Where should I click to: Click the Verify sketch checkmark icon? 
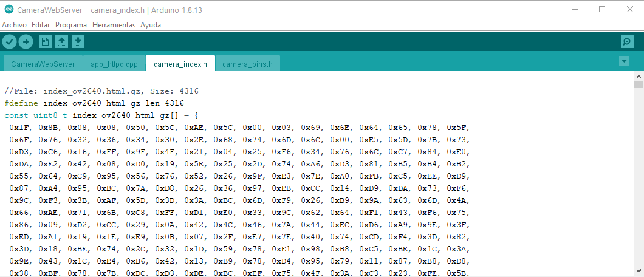pos(9,41)
